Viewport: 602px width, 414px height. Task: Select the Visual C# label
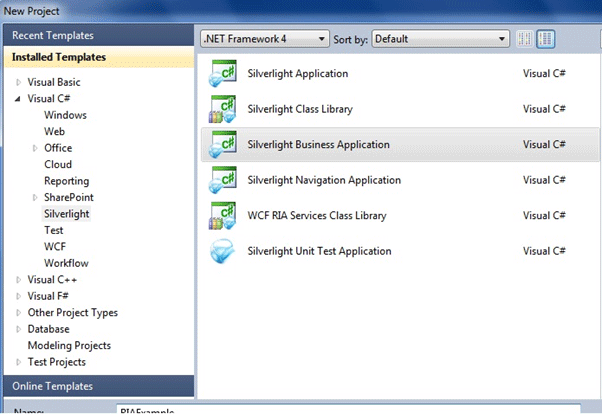click(x=49, y=99)
